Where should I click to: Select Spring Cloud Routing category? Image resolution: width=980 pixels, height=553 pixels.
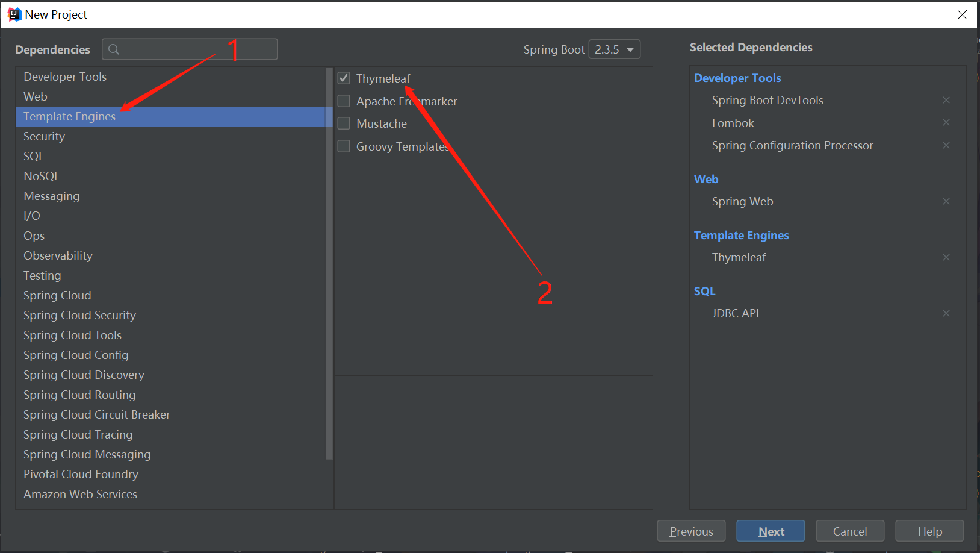click(x=170, y=395)
